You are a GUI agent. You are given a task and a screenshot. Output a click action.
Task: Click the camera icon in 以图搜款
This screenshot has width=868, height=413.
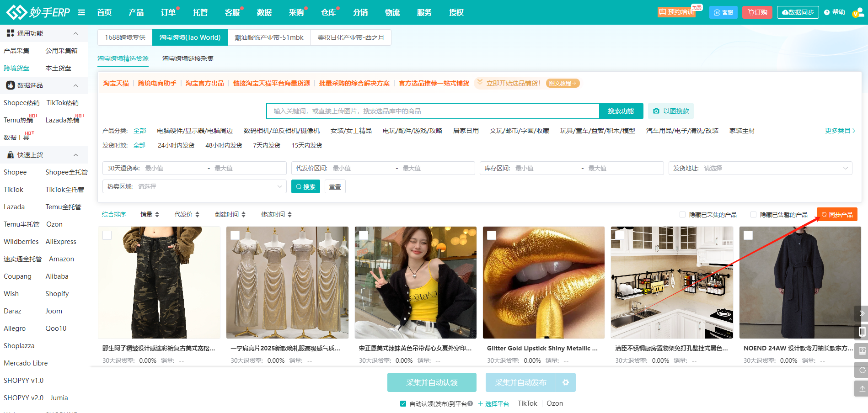(x=656, y=111)
